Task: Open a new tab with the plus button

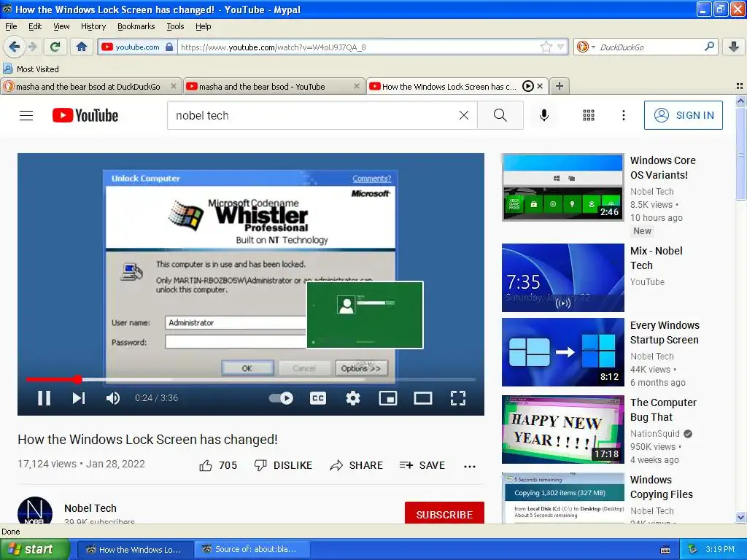Action: coord(560,86)
